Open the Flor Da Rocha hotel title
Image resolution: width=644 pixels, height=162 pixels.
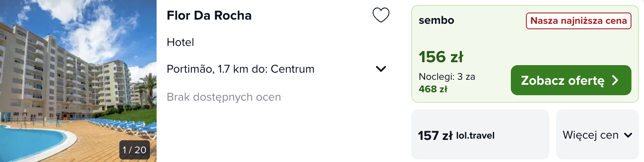(209, 15)
